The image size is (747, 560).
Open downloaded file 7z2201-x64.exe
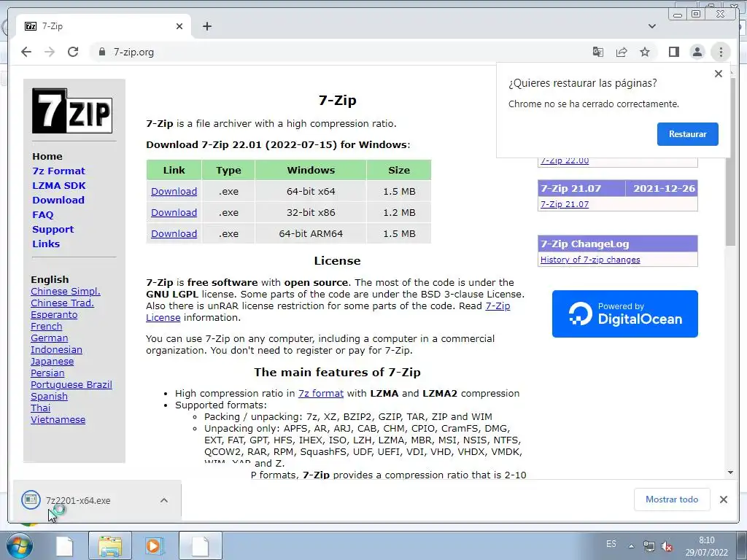pyautogui.click(x=78, y=500)
